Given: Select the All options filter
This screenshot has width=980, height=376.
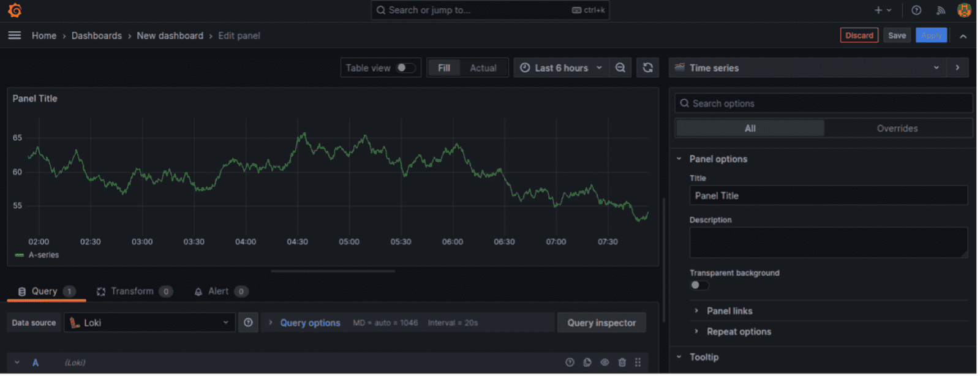Looking at the screenshot, I should click(x=750, y=128).
